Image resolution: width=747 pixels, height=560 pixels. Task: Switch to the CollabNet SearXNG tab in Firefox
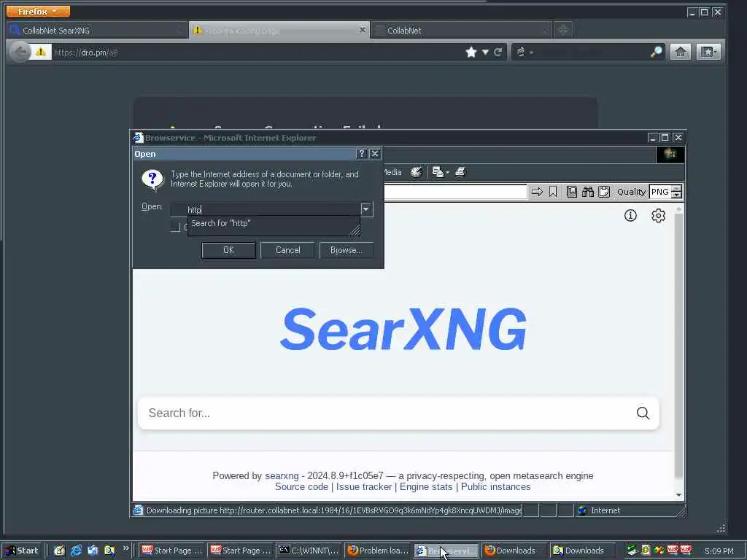[97, 31]
